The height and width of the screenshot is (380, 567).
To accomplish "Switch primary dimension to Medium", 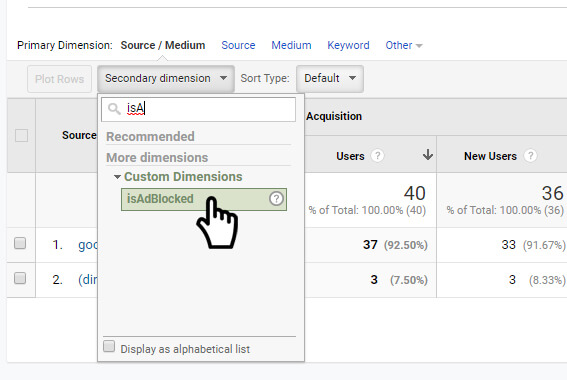I will [x=291, y=45].
